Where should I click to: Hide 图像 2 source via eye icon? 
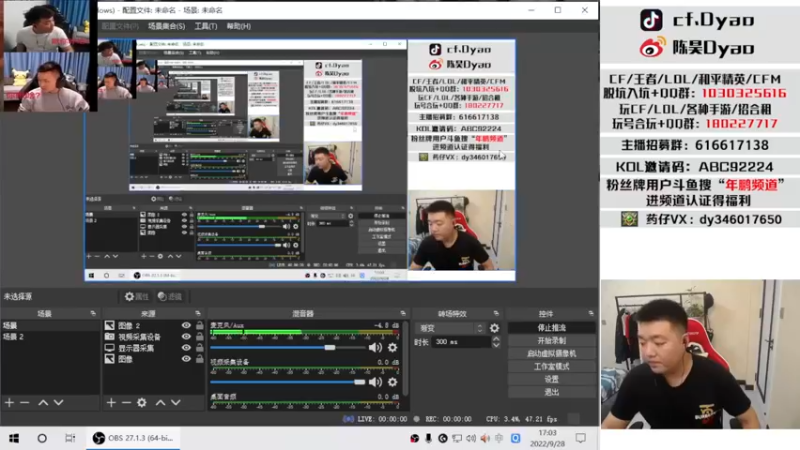pyautogui.click(x=186, y=326)
